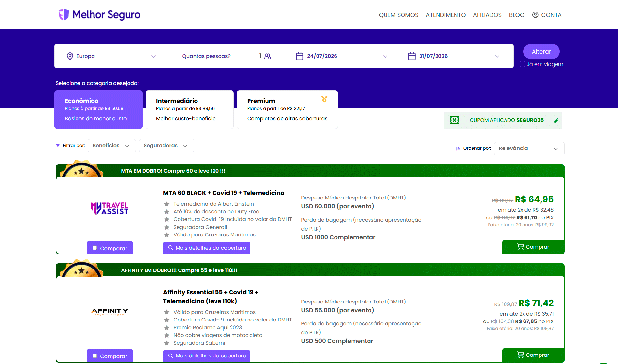Click the 'em até 2x de R$ 32,48' installment text
The image size is (618, 364).
(526, 210)
